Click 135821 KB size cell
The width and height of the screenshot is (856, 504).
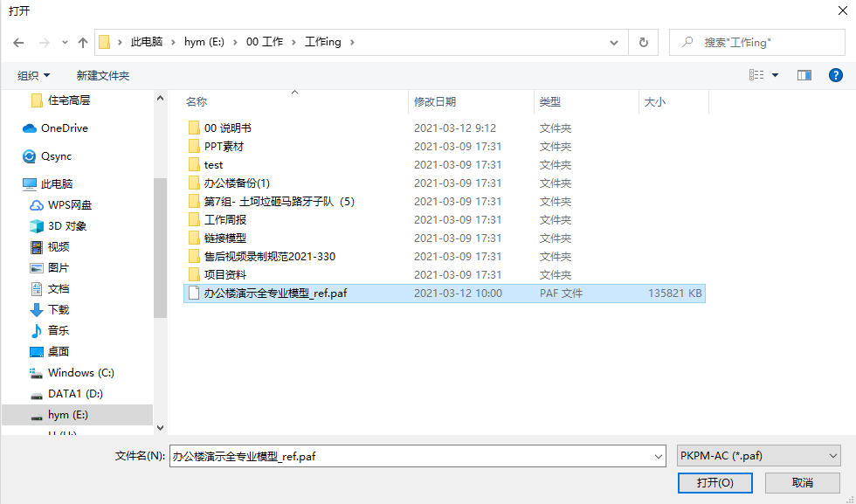point(674,293)
